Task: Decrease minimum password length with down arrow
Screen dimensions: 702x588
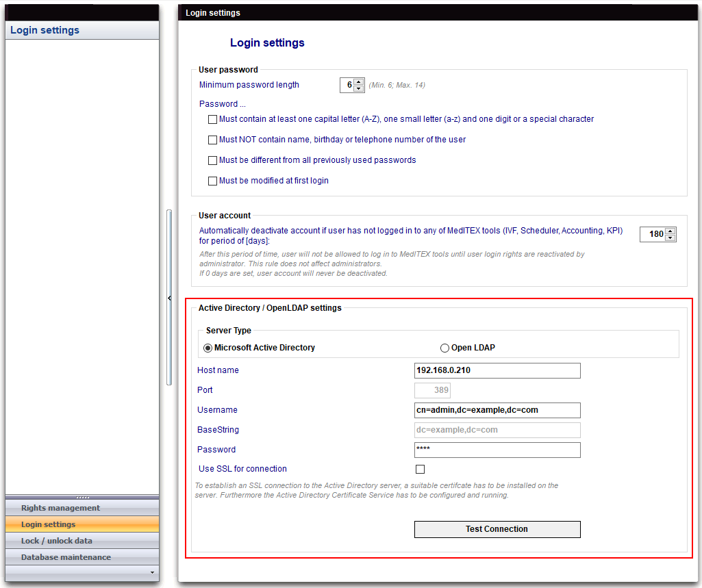Action: 359,88
